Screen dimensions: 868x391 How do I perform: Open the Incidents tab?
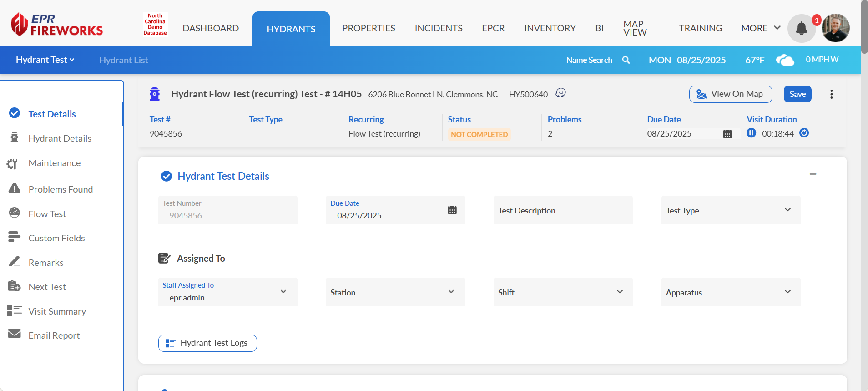[438, 28]
